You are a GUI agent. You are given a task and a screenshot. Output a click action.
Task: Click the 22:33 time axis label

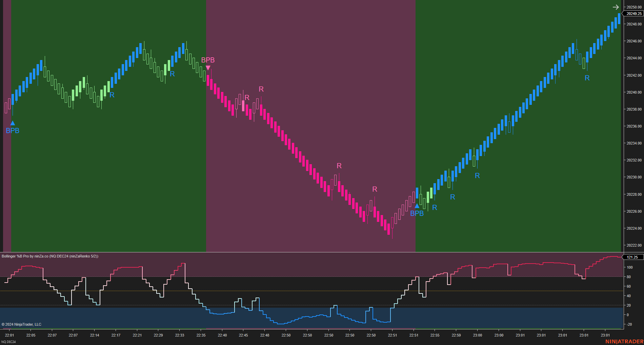(x=180, y=335)
